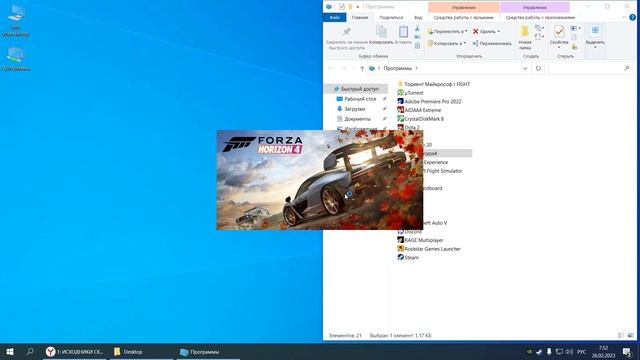This screenshot has width=640, height=360.
Task: Click the pin to Quick access icon
Action: coord(347,32)
